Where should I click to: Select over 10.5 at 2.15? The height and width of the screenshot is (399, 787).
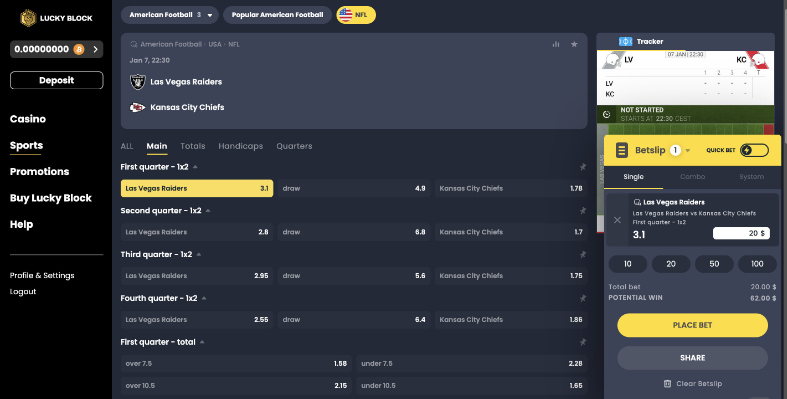(236, 385)
